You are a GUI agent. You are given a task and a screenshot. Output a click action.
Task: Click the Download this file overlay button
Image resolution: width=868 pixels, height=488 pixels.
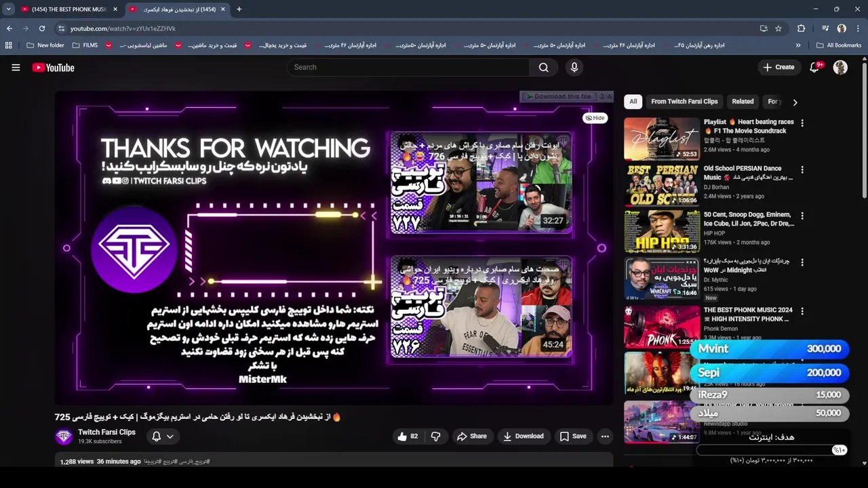coord(559,96)
